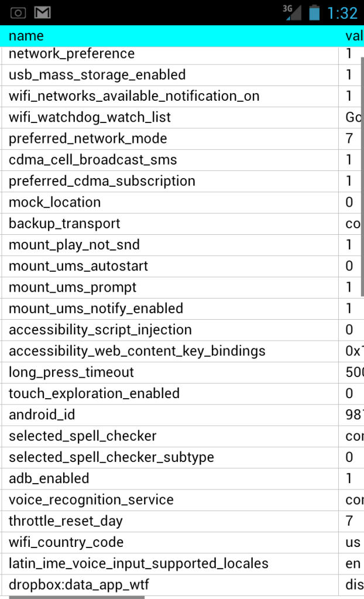This screenshot has width=364, height=599.
Task: Tap the battery status icon
Action: point(315,12)
